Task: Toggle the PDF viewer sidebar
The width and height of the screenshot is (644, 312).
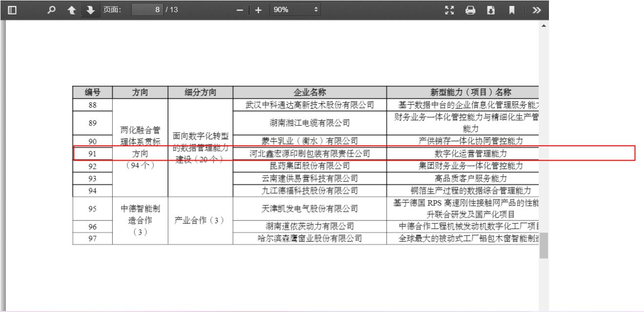Action: 13,10
